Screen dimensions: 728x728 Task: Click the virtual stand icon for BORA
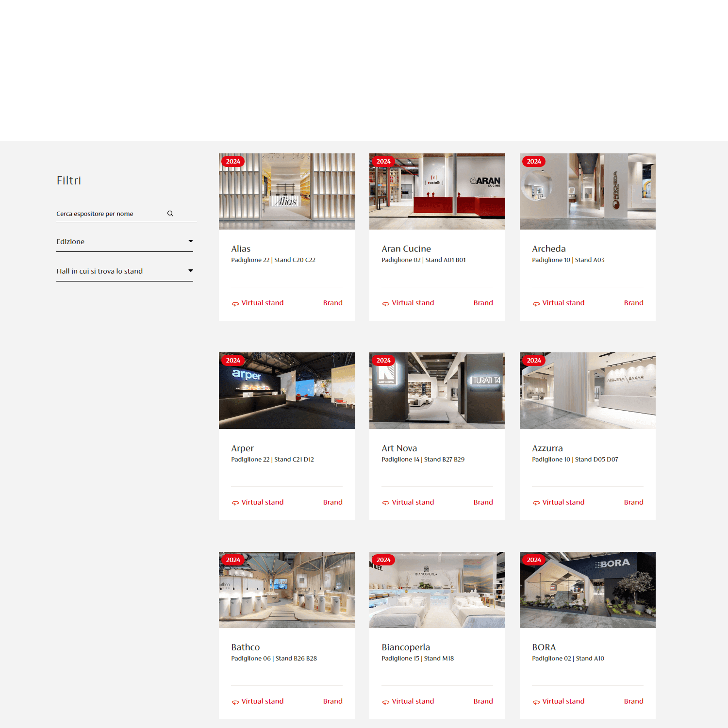[536, 702]
